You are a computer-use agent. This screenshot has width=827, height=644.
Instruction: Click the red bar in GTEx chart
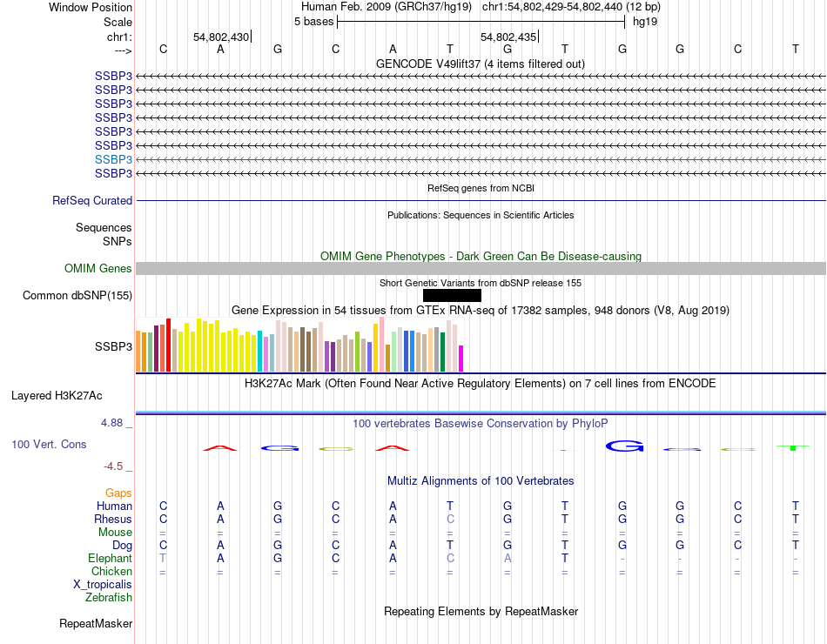168,345
